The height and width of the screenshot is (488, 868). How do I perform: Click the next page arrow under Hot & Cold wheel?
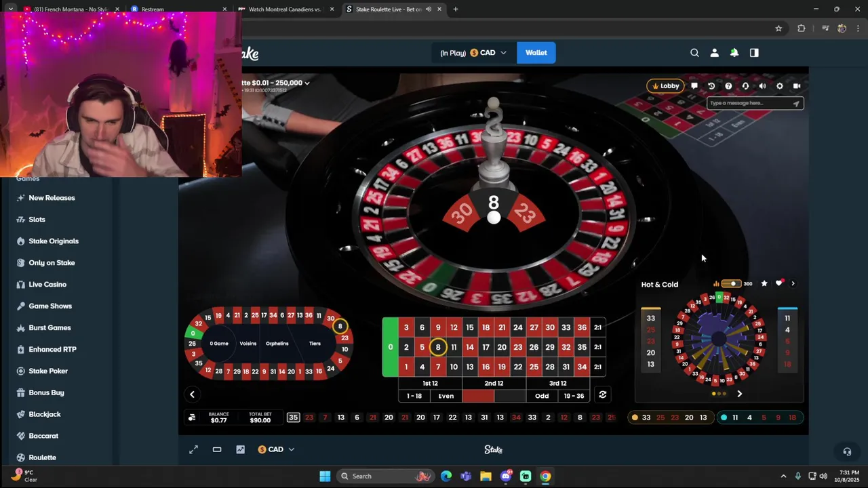[x=739, y=394]
